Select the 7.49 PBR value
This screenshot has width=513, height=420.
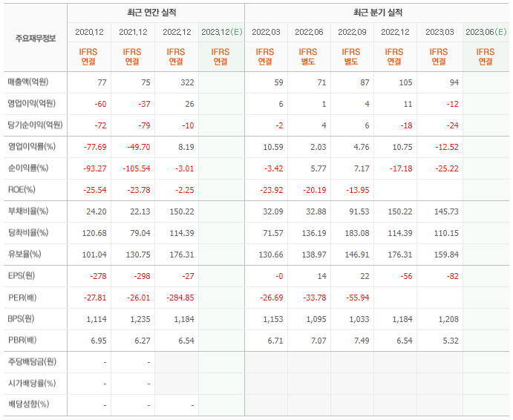tap(362, 341)
